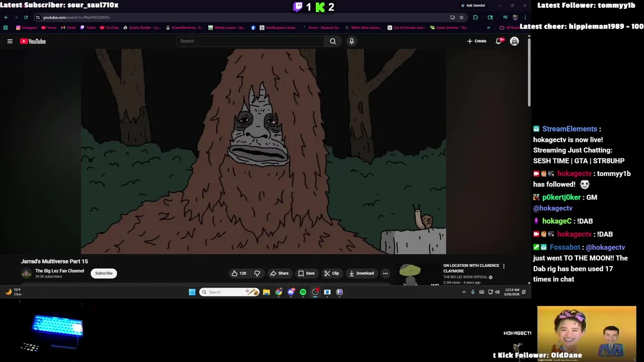Click the YouTube search field
644x362 pixels.
[250, 41]
